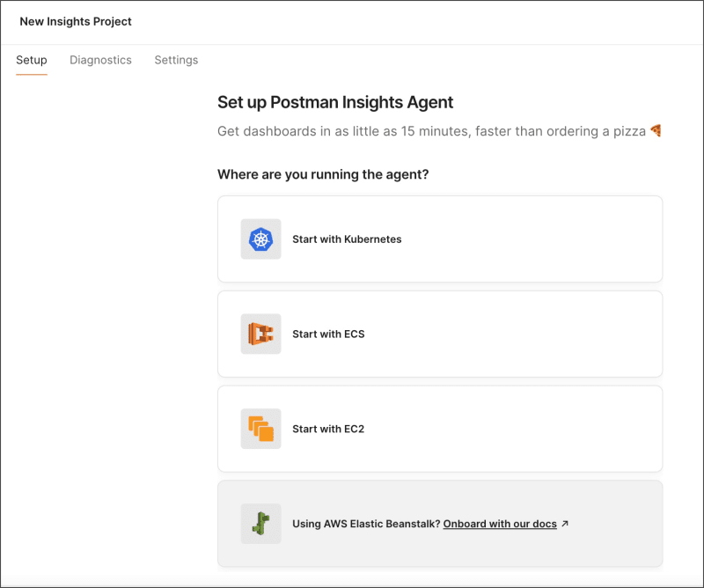Click the ECS card's blank area
Image resolution: width=704 pixels, height=588 pixels.
pos(546,334)
